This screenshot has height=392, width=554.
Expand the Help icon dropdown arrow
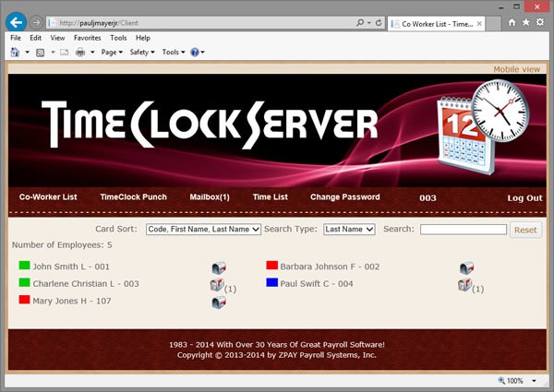click(202, 53)
